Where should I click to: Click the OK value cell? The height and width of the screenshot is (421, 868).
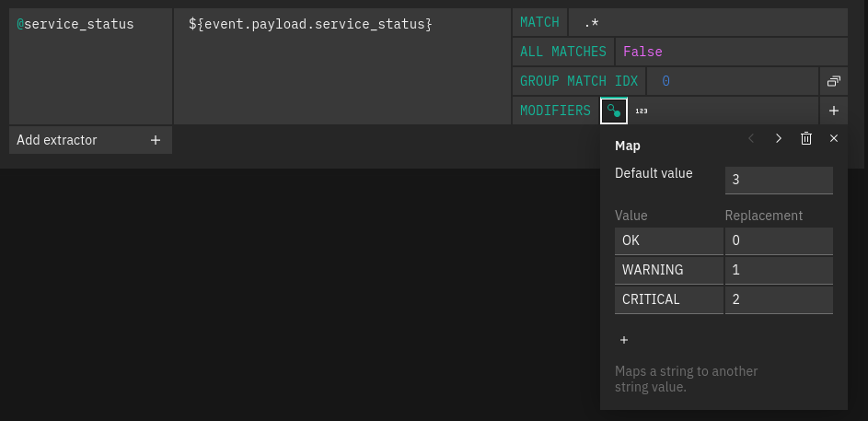point(668,240)
